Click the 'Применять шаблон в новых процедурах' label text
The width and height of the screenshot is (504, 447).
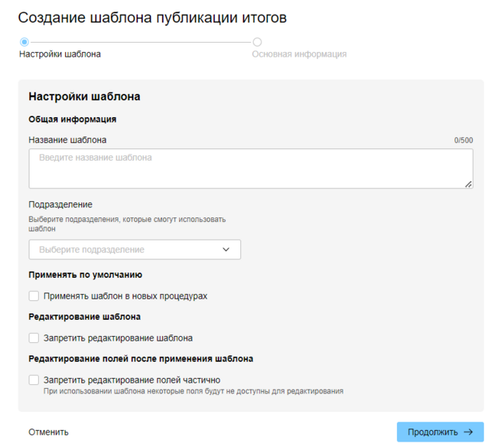tap(126, 296)
